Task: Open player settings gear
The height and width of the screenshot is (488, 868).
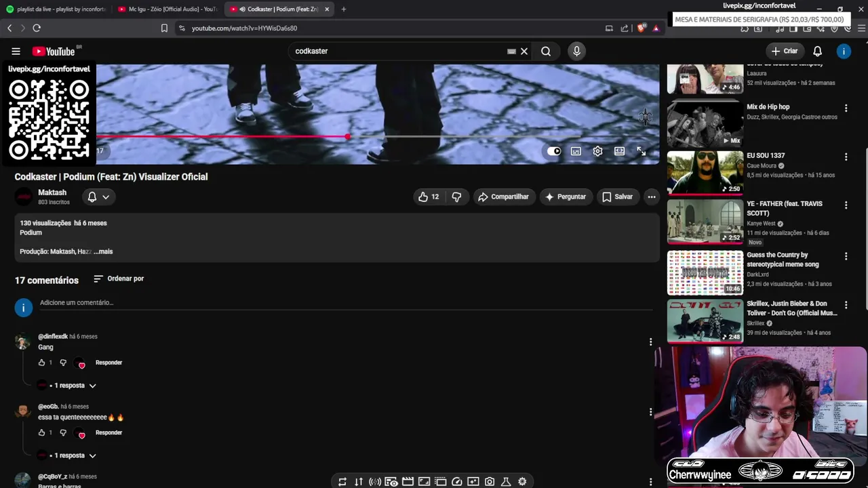Action: (597, 151)
